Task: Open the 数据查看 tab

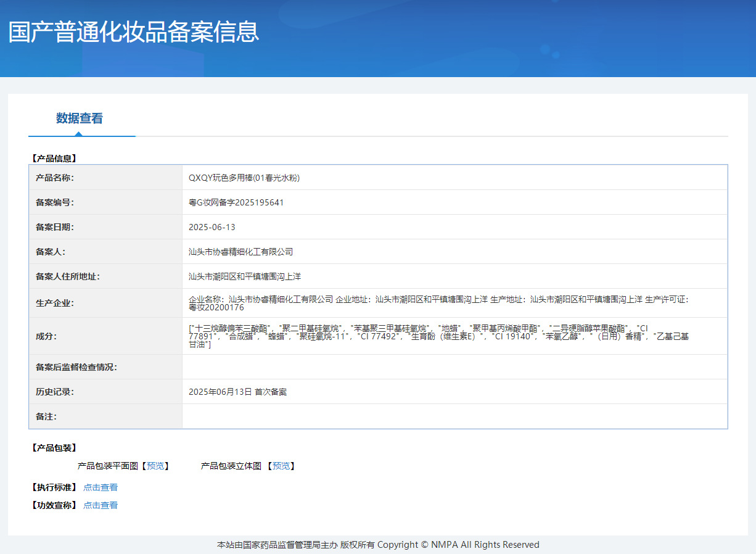Action: click(80, 118)
